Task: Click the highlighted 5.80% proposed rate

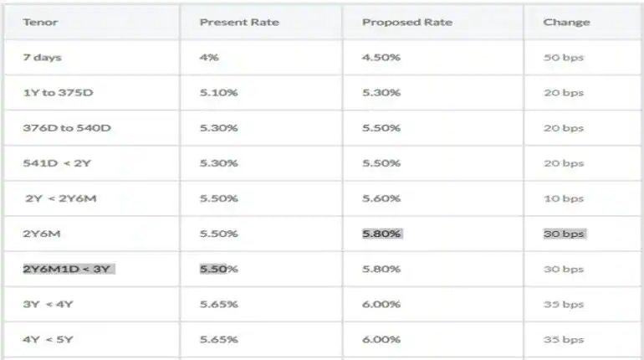Action: (382, 234)
